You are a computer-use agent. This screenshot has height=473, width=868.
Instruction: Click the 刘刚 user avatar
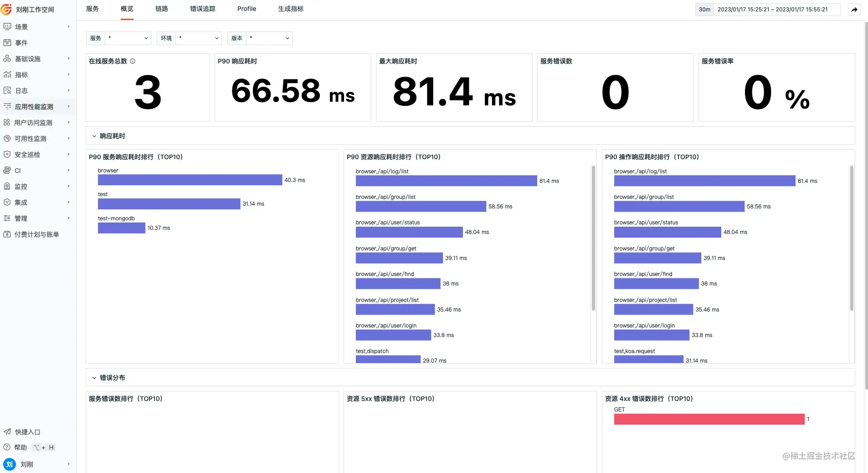coord(10,464)
